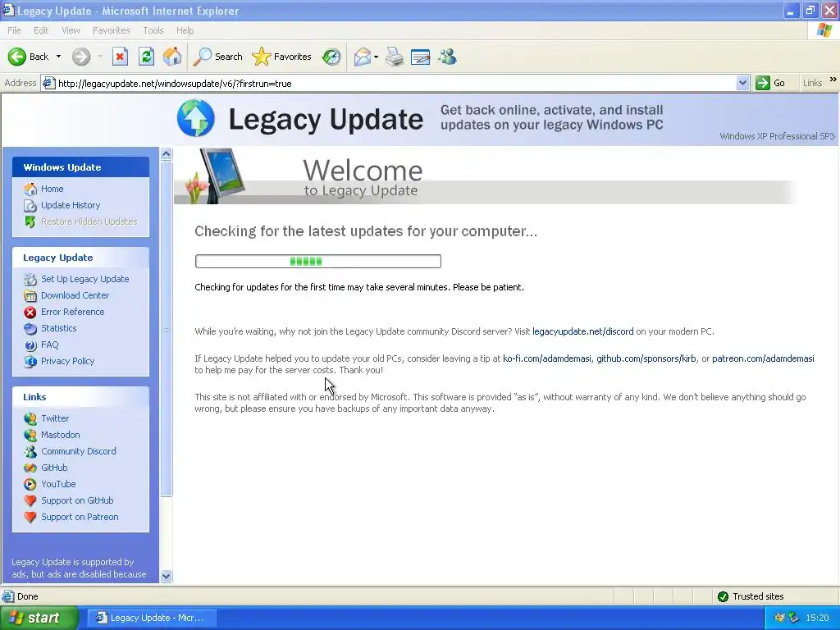Click the Forward arrow button
Image resolution: width=840 pixels, height=630 pixels.
81,57
